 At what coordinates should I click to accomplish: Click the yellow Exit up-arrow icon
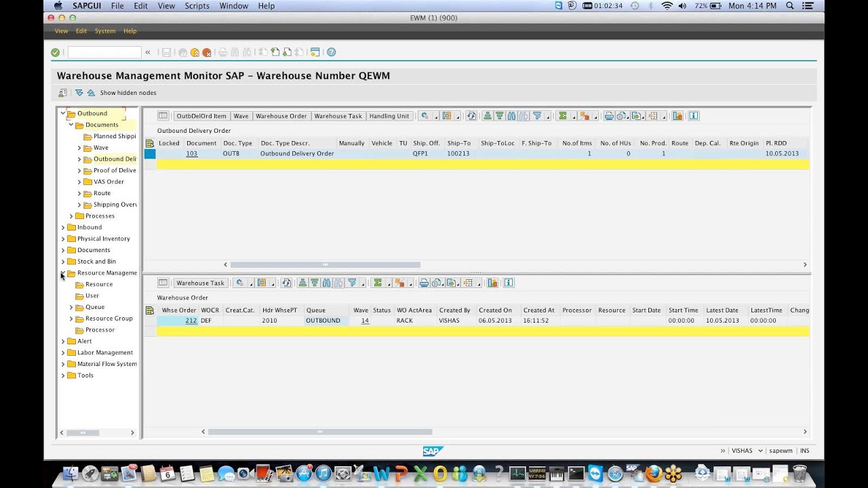pyautogui.click(x=195, y=52)
